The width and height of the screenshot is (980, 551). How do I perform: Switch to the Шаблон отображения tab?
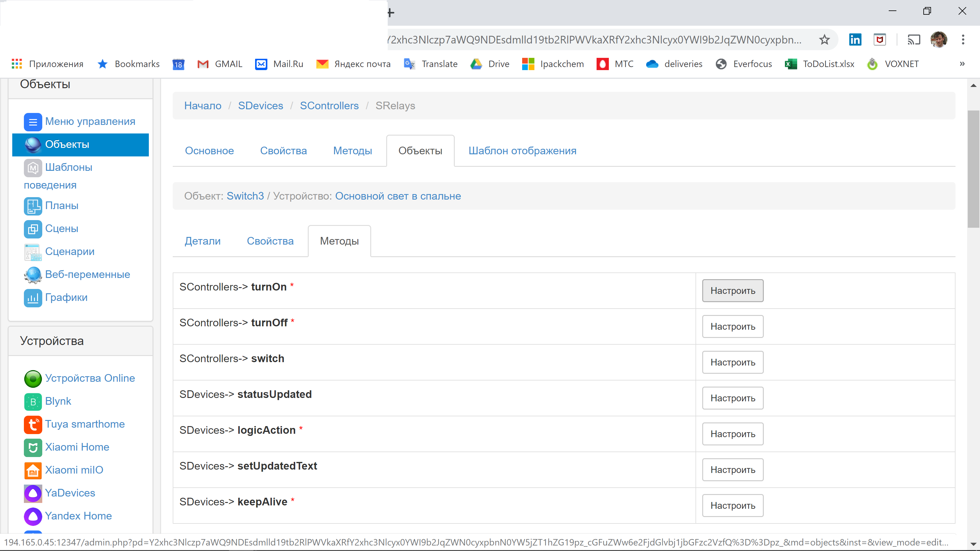(522, 151)
